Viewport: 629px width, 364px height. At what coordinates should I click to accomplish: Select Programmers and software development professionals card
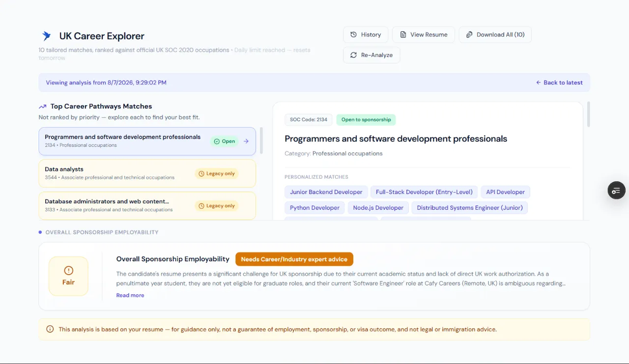click(x=147, y=141)
